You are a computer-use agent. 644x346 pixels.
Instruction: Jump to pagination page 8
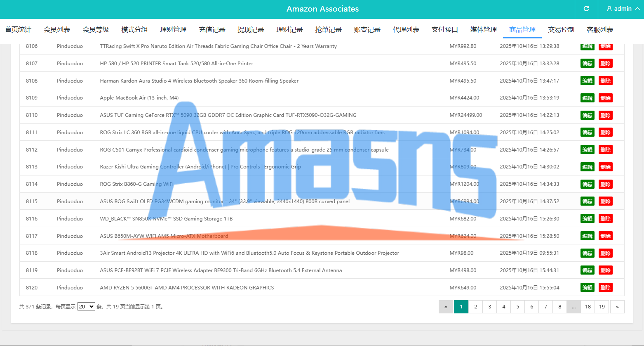(x=560, y=307)
